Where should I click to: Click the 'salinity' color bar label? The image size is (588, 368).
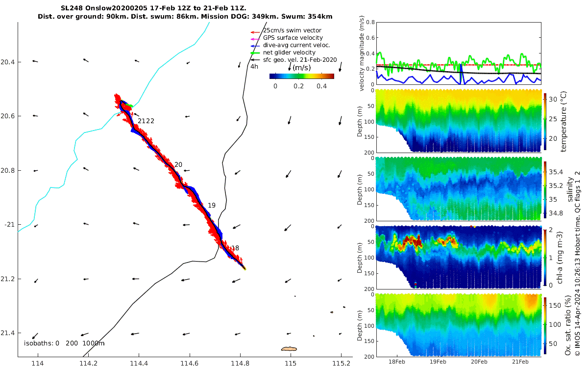pos(569,190)
